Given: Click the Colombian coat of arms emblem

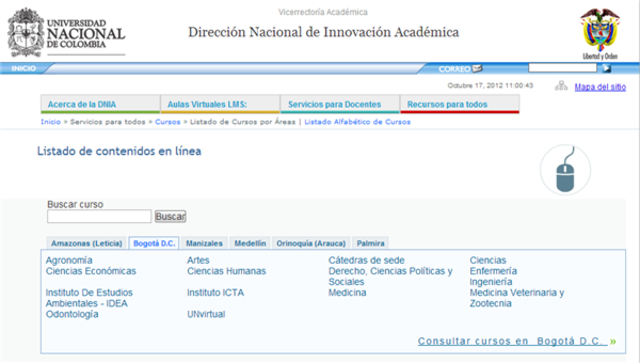Looking at the screenshot, I should tap(600, 33).
